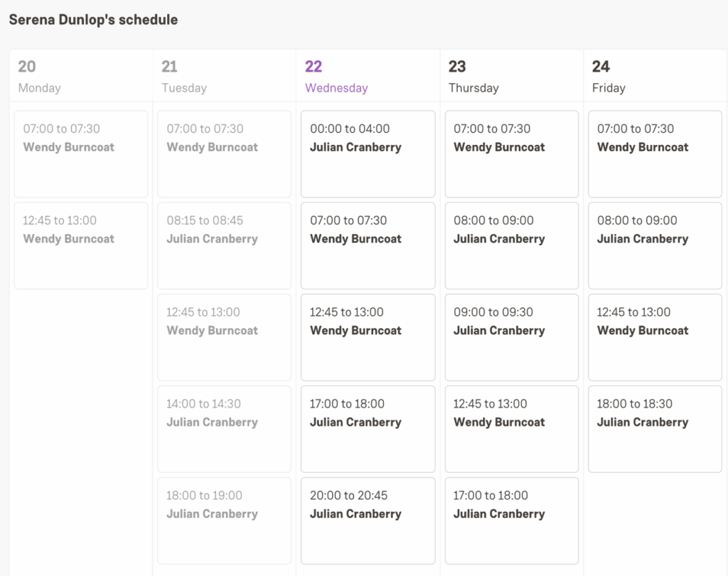The image size is (728, 576).
Task: Select the Tuesday 21 day header
Action: [x=225, y=76]
